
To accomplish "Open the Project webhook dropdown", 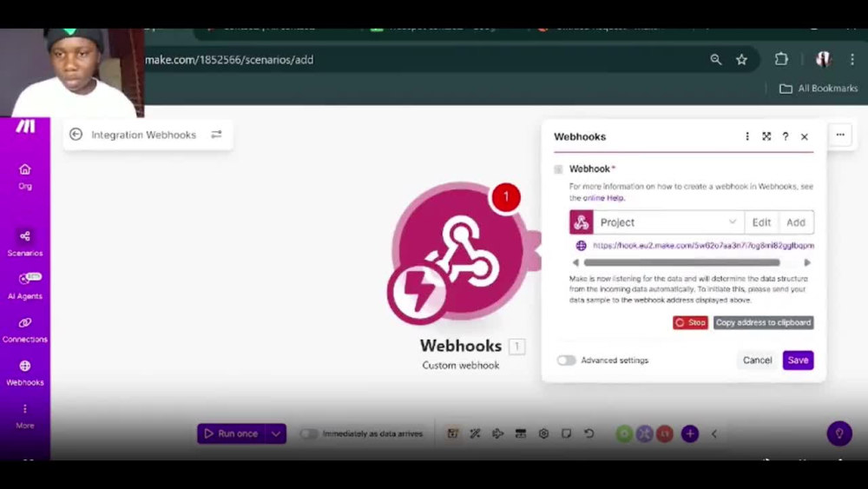I will tap(668, 222).
